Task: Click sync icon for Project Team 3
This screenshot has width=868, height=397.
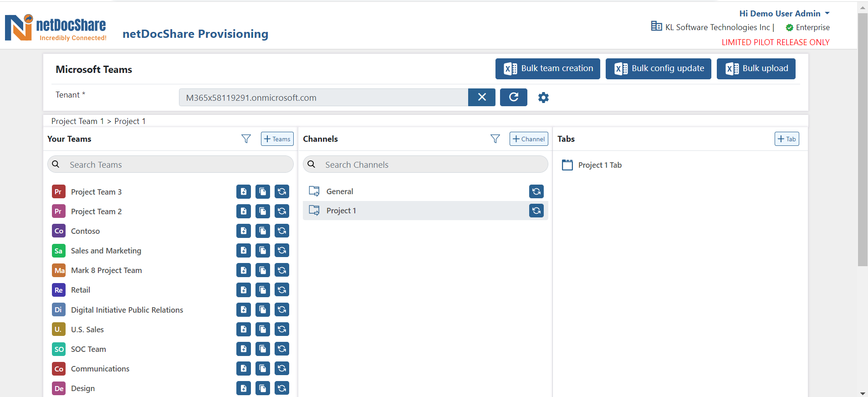Action: [x=282, y=191]
